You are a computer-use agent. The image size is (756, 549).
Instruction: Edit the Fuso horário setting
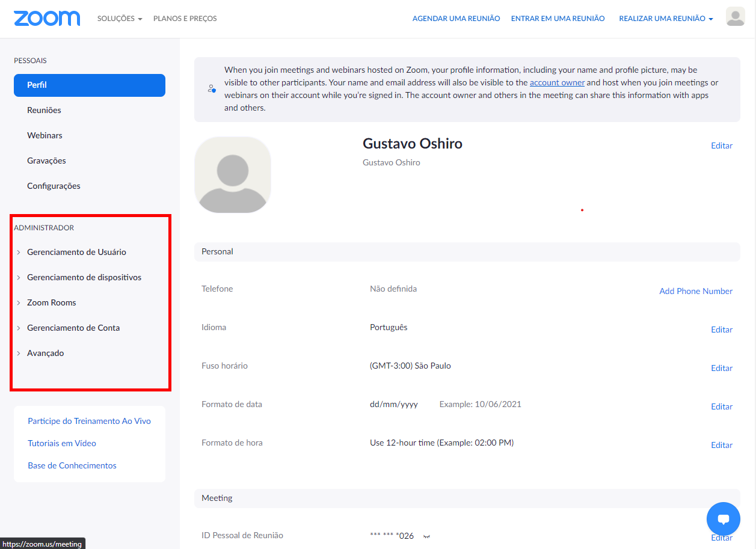pos(722,368)
